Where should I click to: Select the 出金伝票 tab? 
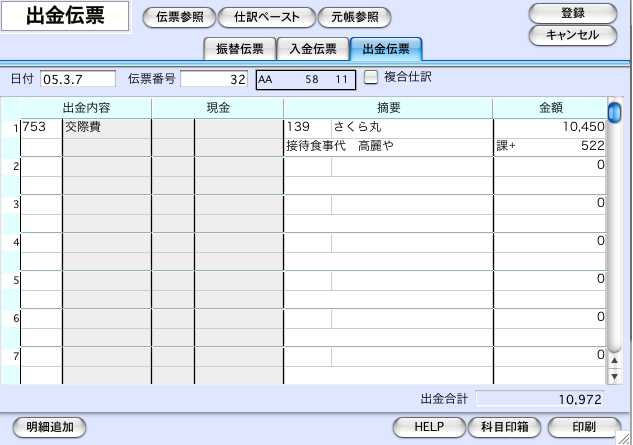pyautogui.click(x=385, y=48)
